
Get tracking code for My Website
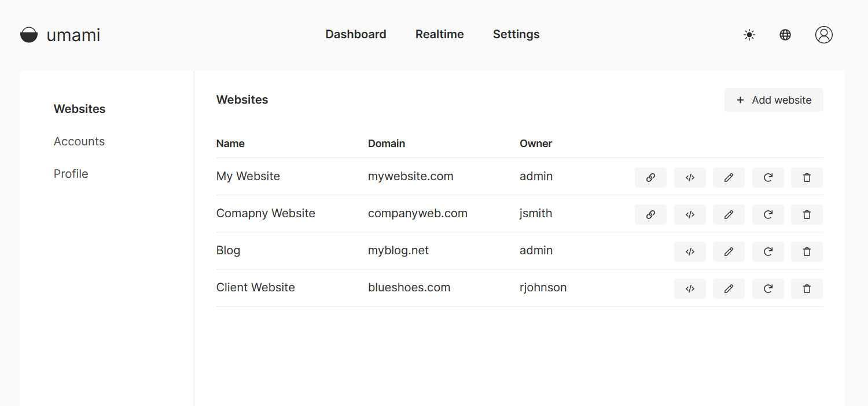pos(690,178)
